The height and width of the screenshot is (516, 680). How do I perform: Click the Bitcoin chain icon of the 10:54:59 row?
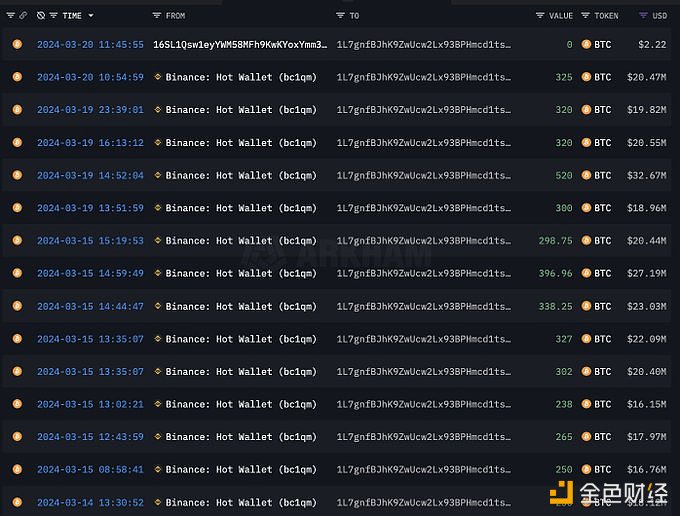[17, 77]
